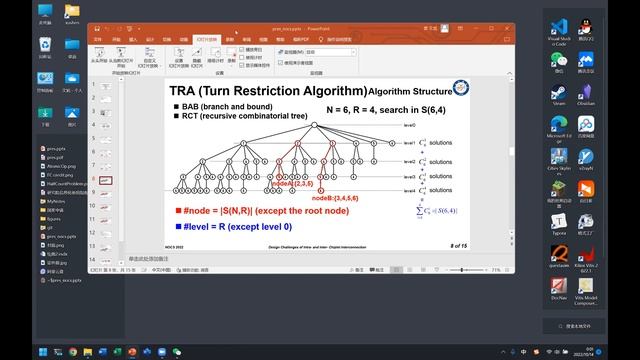Switch to the Animations ribbon tab
Image resolution: width=640 pixels, height=360 pixels.
click(x=184, y=40)
